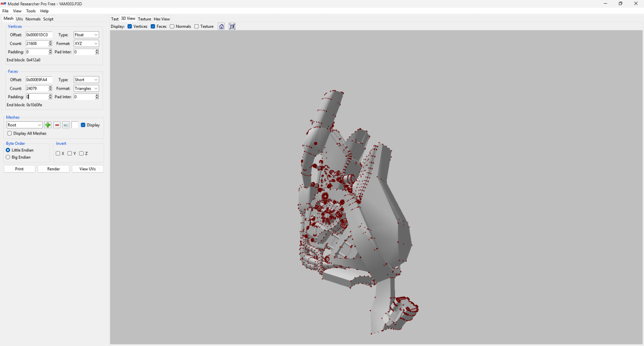Switch to the UVs tab
Screen dimensions: 644x346
19,19
